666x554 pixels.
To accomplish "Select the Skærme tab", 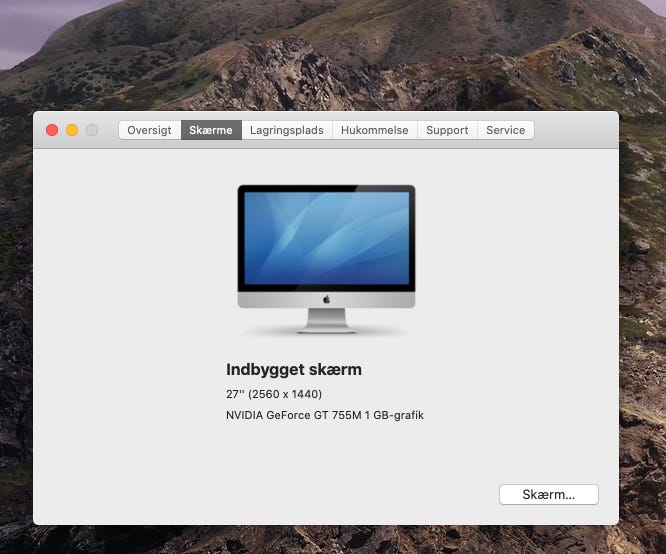I will click(211, 130).
